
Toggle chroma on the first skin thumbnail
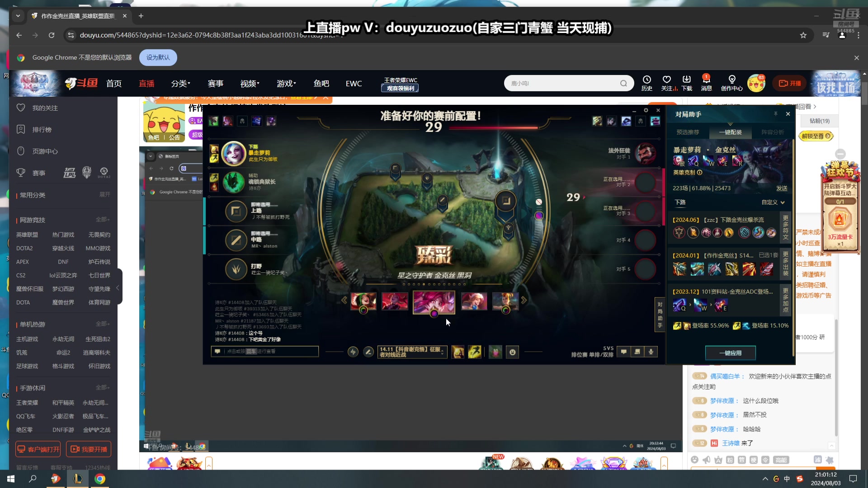(x=363, y=310)
